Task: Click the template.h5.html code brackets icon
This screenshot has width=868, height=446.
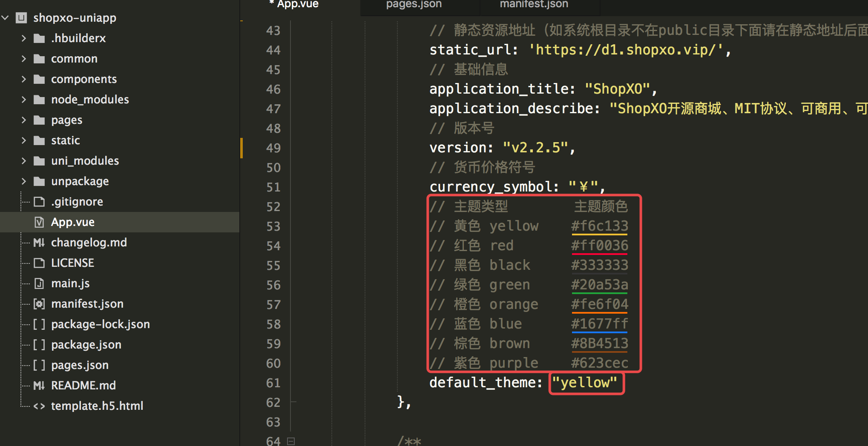Action: pyautogui.click(x=39, y=406)
